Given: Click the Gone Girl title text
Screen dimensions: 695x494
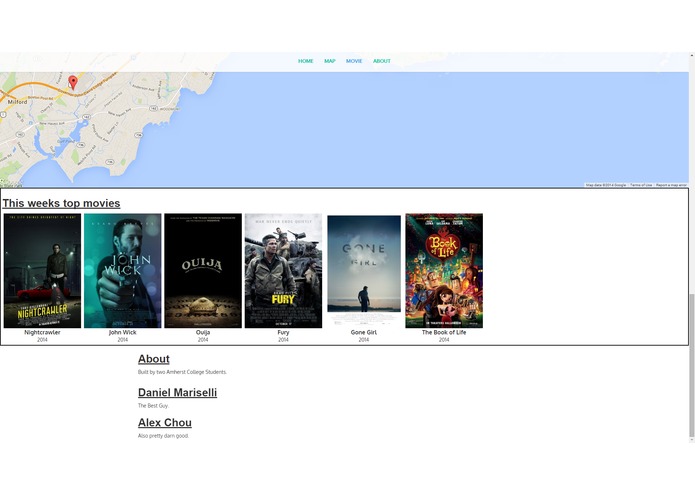Looking at the screenshot, I should (364, 332).
